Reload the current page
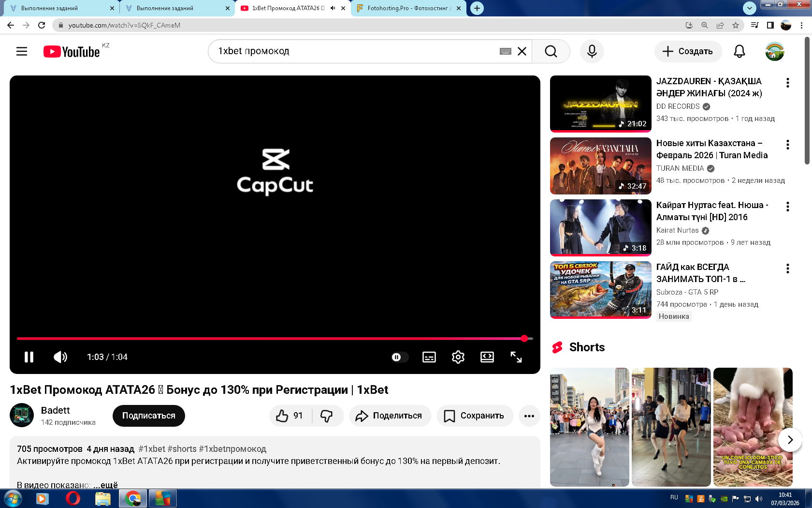This screenshot has width=812, height=508. pyautogui.click(x=42, y=25)
